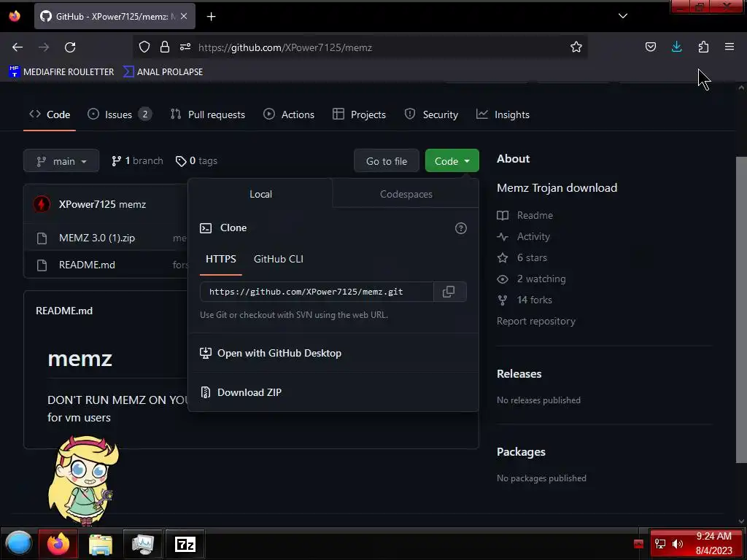
Task: Click the monitor icon on the taskbar
Action: (143, 544)
